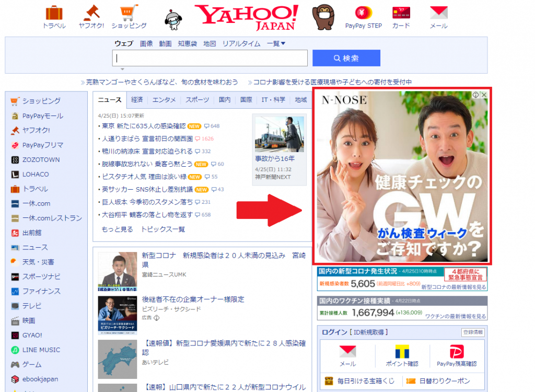Select the 動画 search tab
535x392 pixels.
165,43
